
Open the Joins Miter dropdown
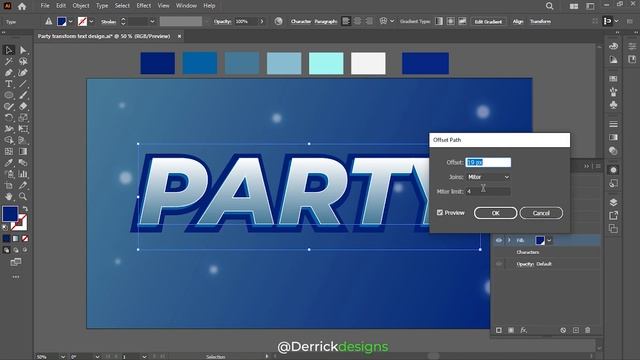click(x=488, y=177)
